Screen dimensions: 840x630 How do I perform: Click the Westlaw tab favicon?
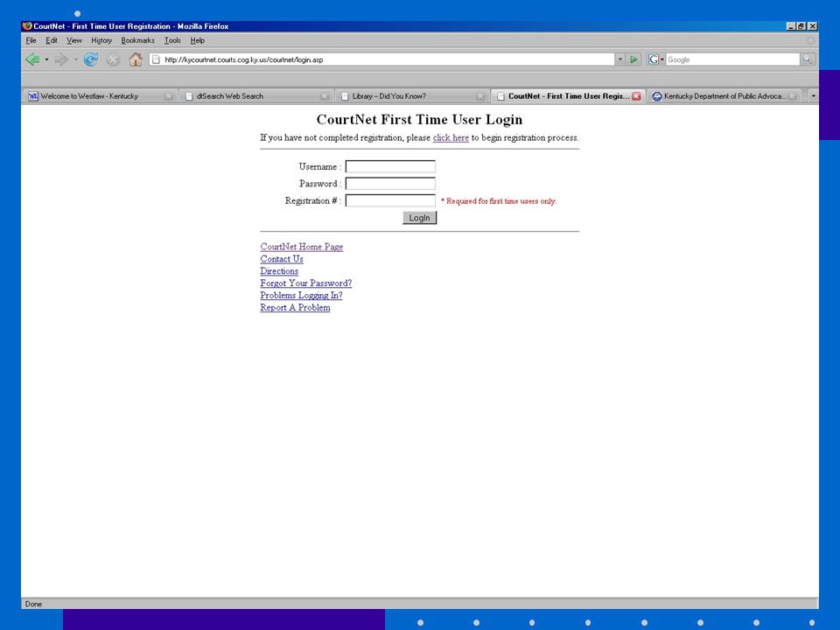tap(33, 96)
